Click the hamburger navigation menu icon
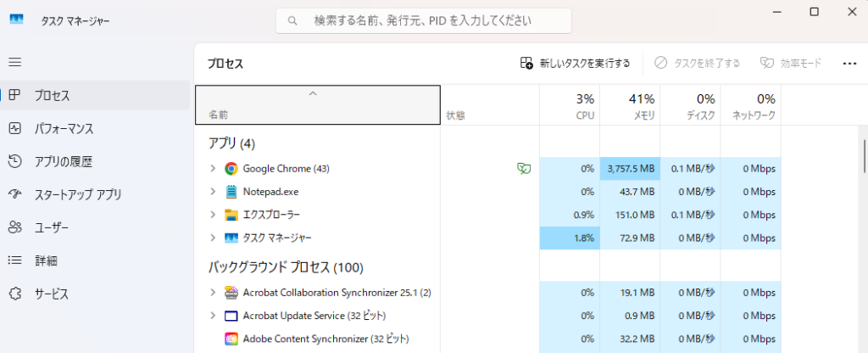868x353 pixels. [15, 62]
